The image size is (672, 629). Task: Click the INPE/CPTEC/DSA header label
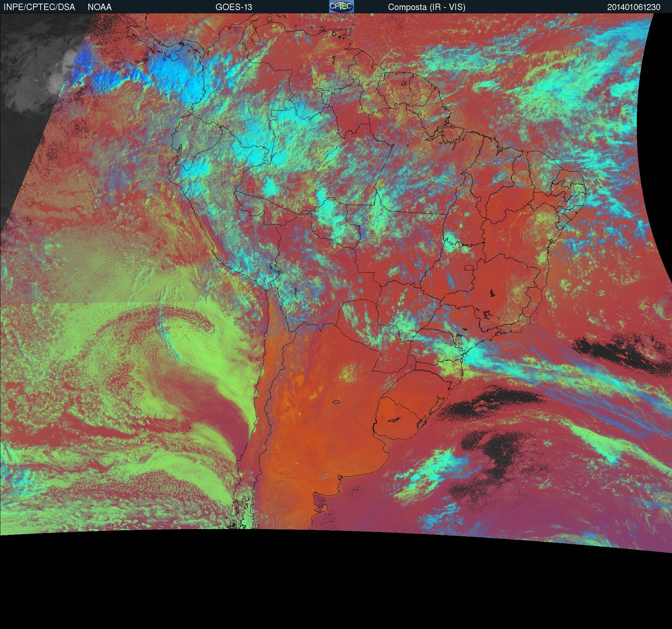pos(39,7)
